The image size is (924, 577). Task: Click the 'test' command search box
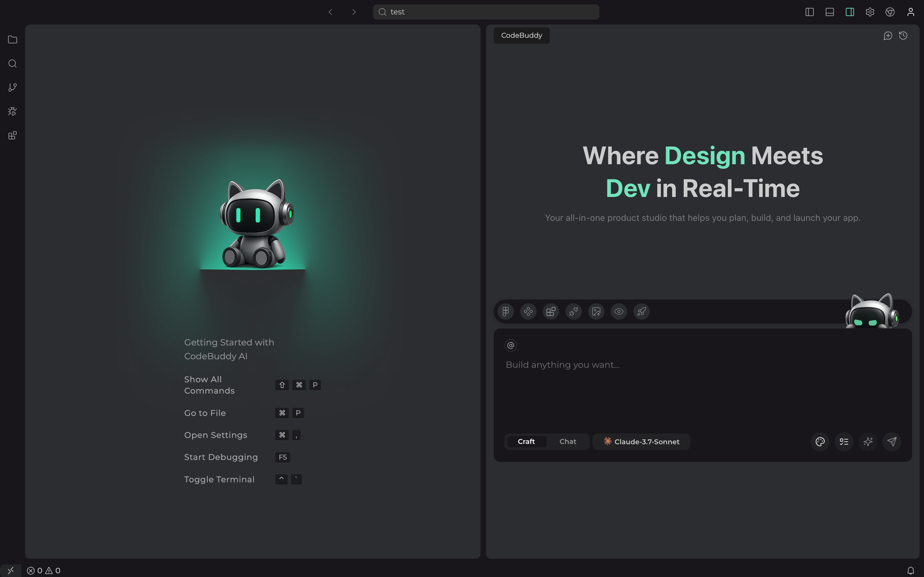coord(486,12)
